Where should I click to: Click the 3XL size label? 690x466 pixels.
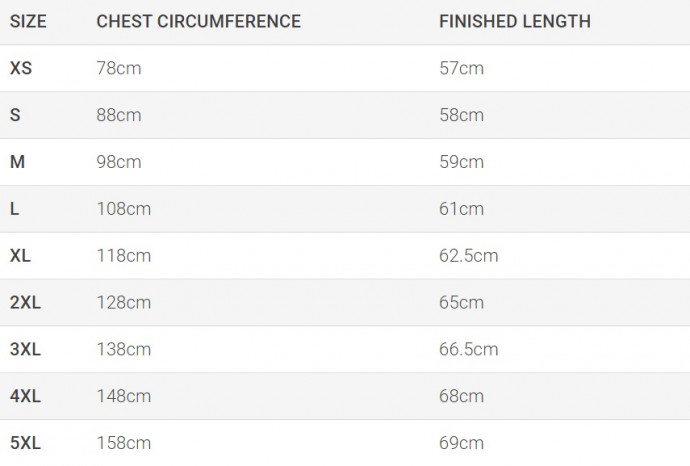25,349
